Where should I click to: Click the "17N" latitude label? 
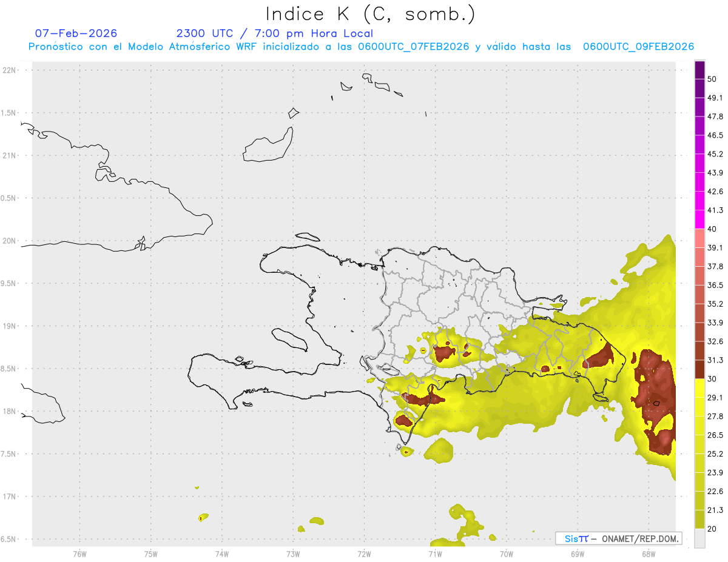point(9,497)
